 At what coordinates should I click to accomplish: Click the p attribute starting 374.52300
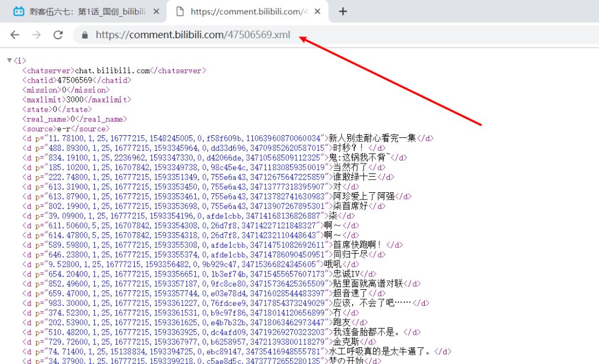(x=182, y=313)
